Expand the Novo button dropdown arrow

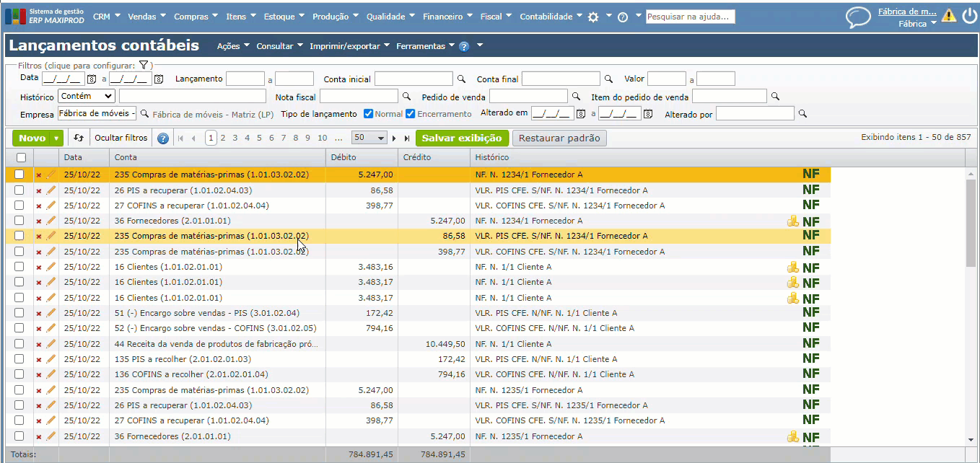pos(56,138)
